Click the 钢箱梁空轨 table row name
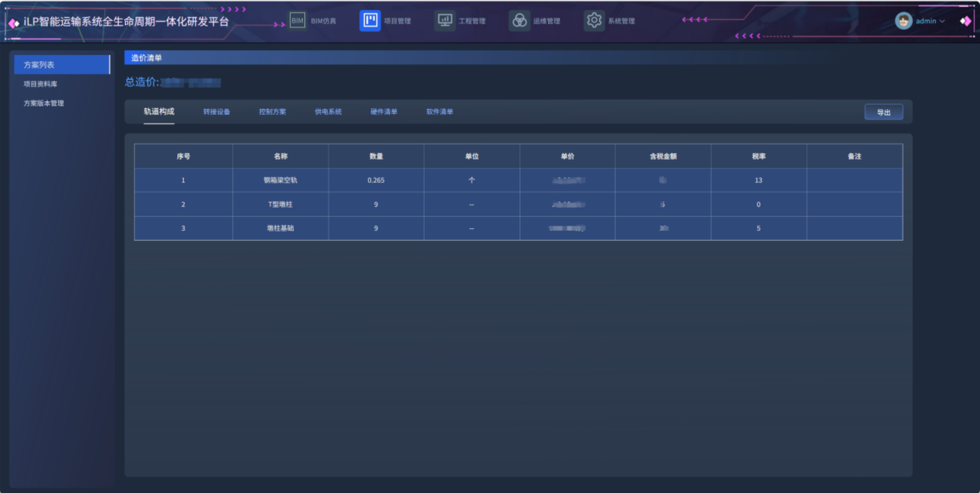The width and height of the screenshot is (980, 493). pyautogui.click(x=280, y=180)
